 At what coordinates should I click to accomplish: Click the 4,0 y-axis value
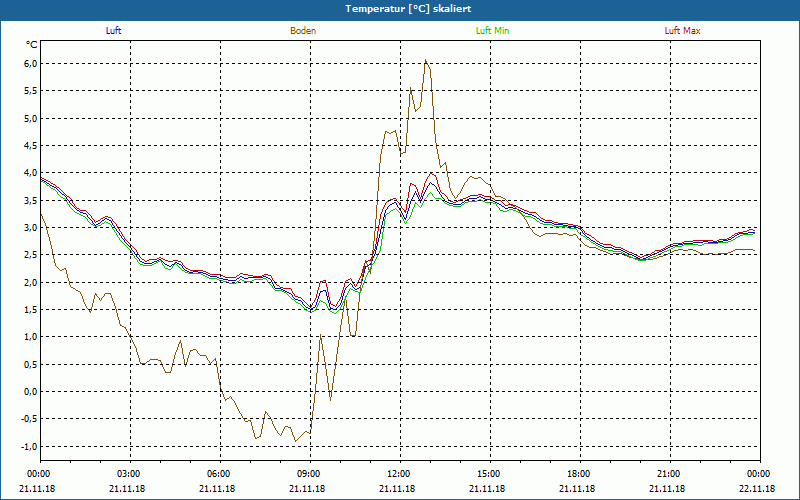(31, 173)
